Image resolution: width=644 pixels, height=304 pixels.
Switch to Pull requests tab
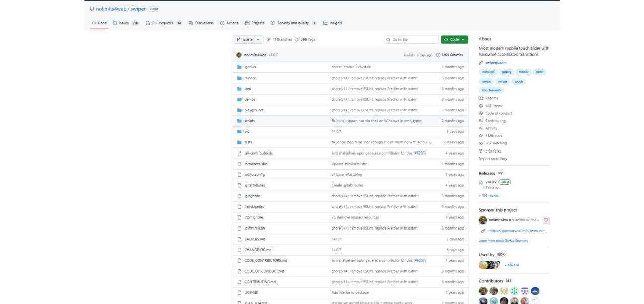[x=164, y=23]
